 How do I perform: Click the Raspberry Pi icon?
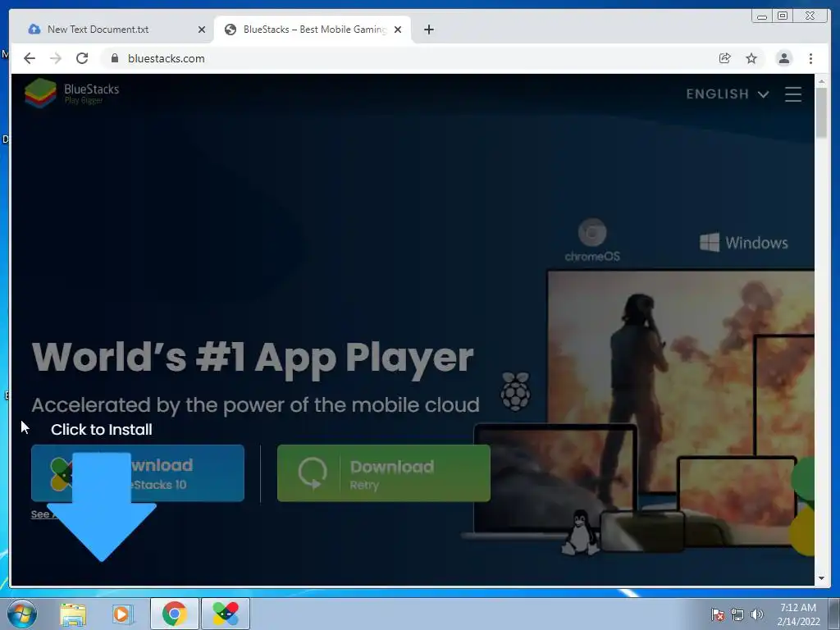(x=515, y=391)
